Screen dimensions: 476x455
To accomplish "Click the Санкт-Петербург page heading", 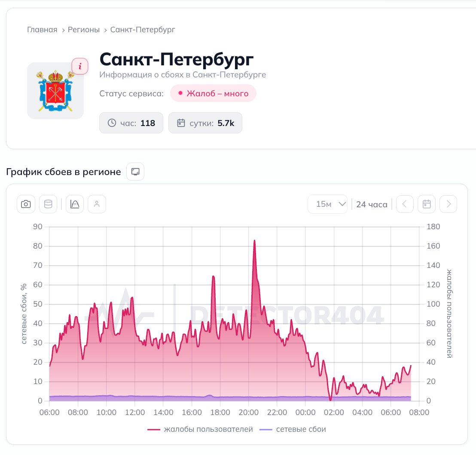I will (x=177, y=59).
